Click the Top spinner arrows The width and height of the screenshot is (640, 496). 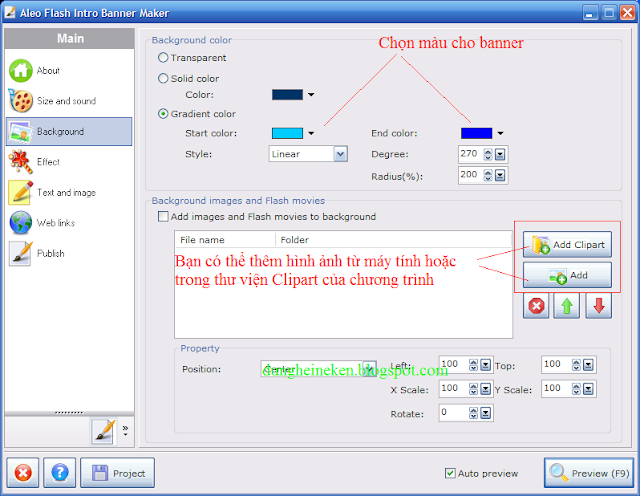click(x=576, y=365)
